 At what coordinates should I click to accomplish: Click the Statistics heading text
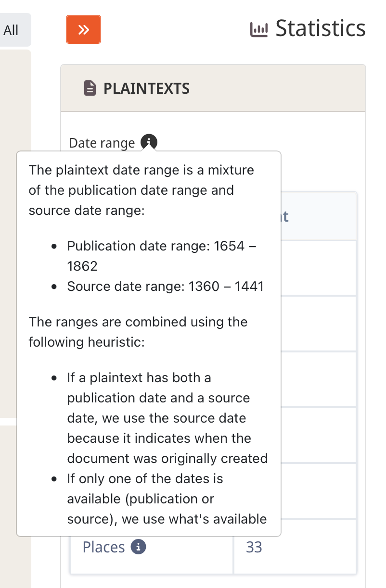[x=321, y=28]
